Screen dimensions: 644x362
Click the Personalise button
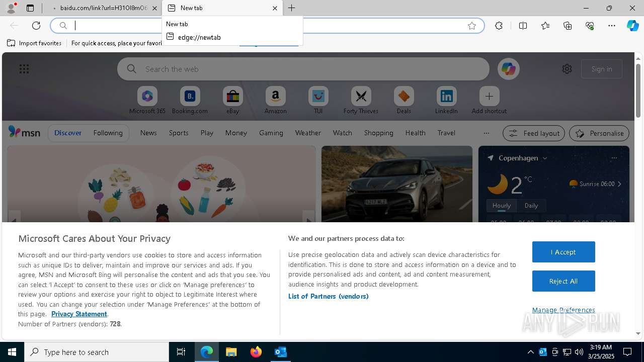tap(599, 133)
